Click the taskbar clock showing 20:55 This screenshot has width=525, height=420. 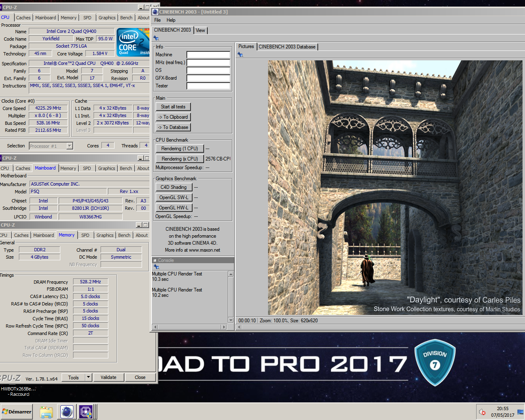(502, 409)
